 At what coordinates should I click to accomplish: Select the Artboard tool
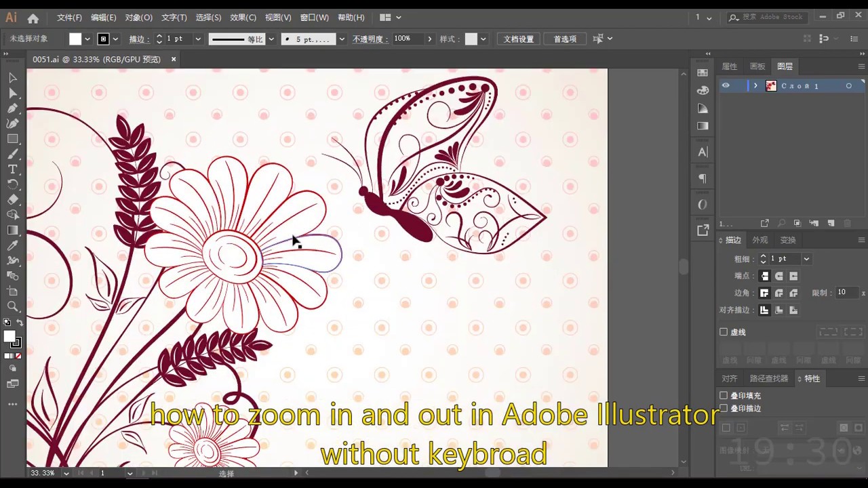point(13,291)
